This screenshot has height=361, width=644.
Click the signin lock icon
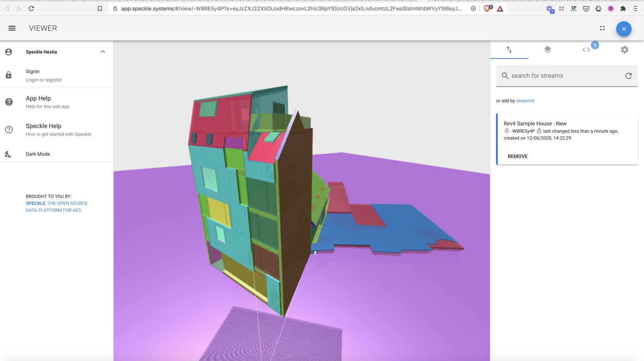click(8, 75)
